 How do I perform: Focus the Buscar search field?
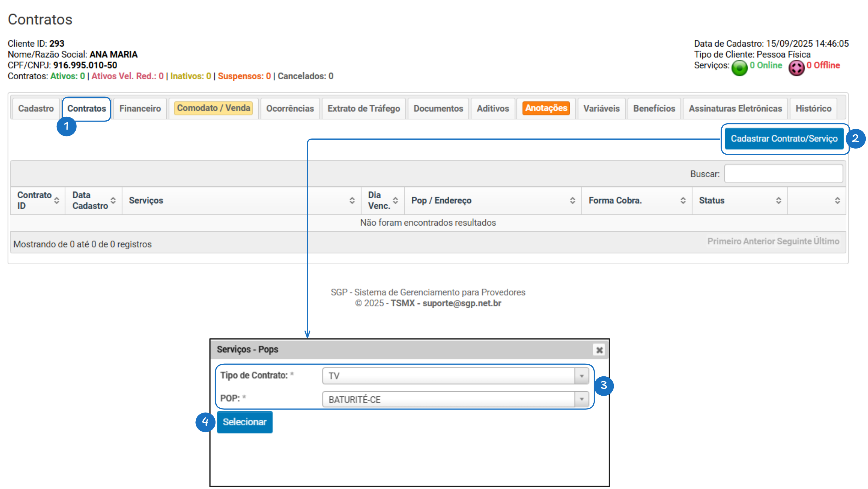pos(784,174)
